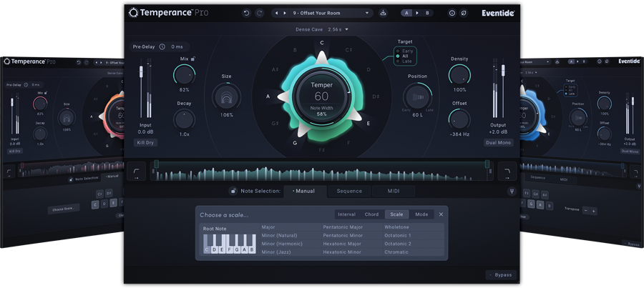
Task: Click the redo arrow in the header
Action: click(260, 13)
